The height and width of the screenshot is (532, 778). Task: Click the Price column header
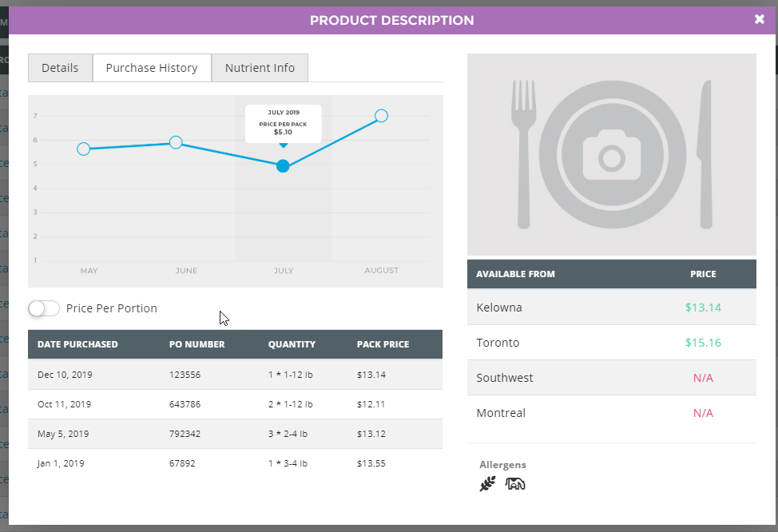pos(703,274)
